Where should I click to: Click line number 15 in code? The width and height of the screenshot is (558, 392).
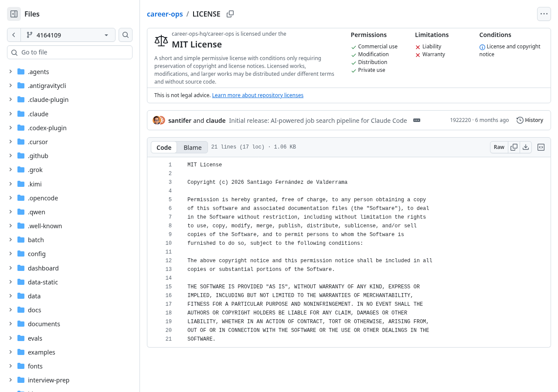[x=169, y=287]
